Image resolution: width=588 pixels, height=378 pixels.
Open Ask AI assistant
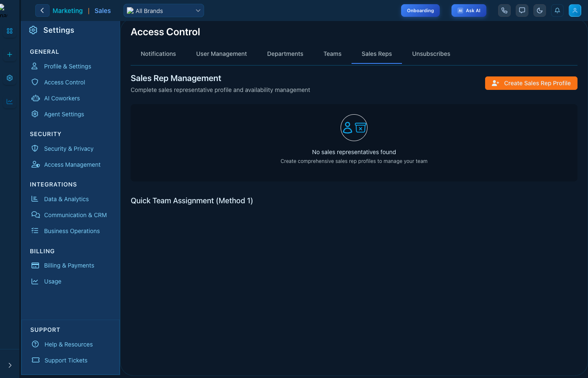point(469,10)
